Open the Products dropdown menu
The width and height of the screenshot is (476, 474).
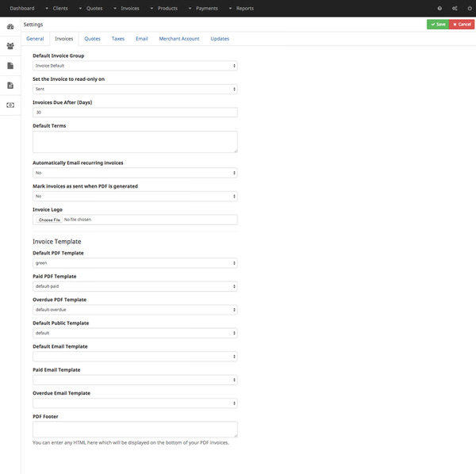coord(164,9)
